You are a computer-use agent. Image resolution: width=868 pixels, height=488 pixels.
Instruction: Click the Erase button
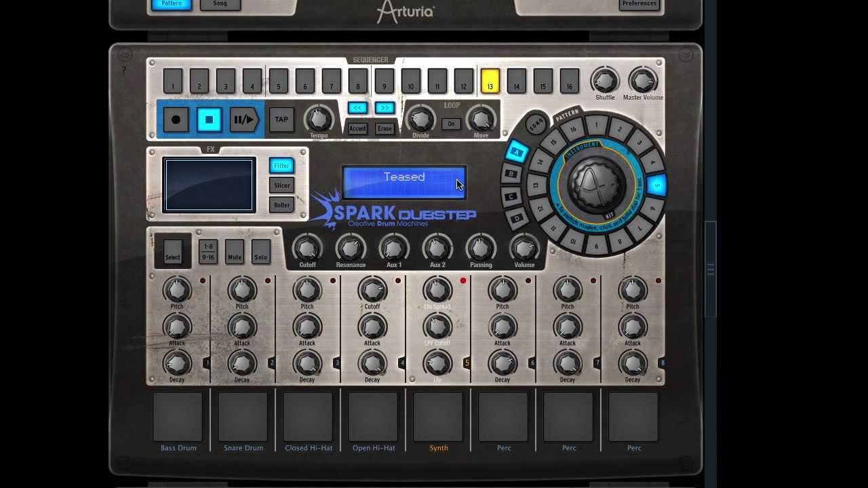tap(384, 128)
